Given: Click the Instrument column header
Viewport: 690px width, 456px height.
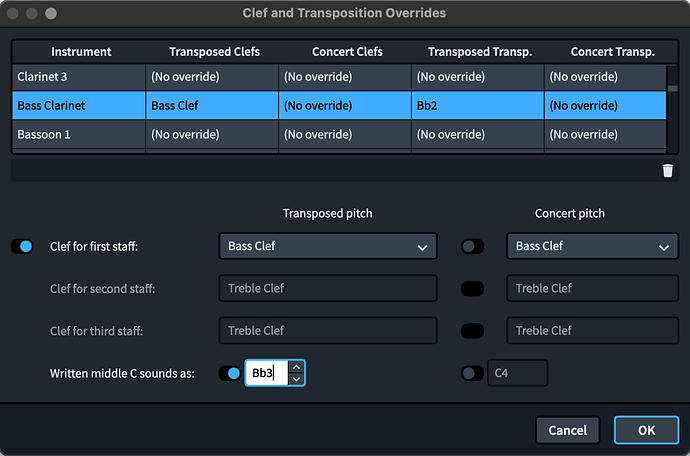Looking at the screenshot, I should point(78,51).
